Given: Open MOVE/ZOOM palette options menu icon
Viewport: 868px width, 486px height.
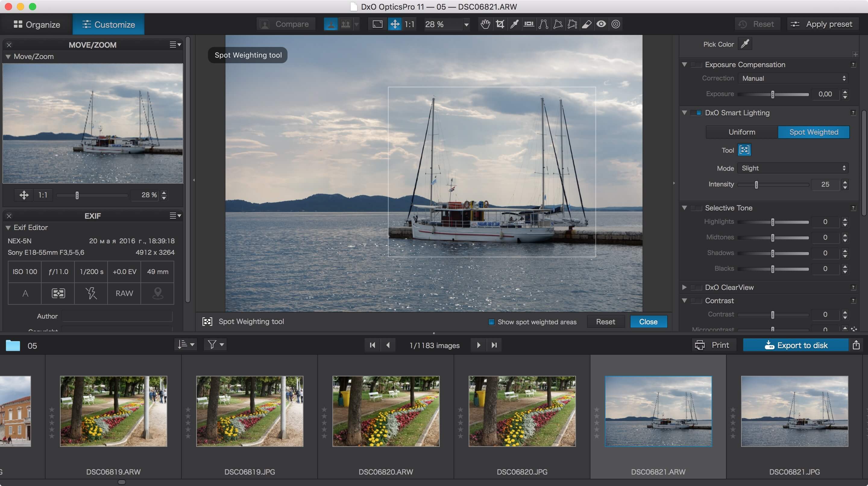Looking at the screenshot, I should pyautogui.click(x=175, y=45).
